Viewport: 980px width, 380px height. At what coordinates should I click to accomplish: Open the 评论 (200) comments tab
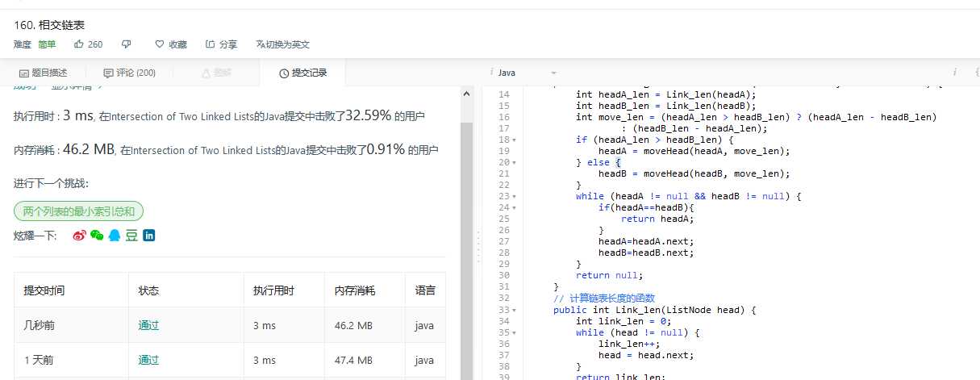[129, 73]
